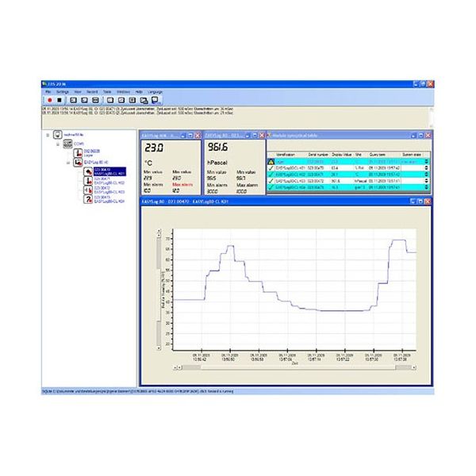This screenshot has height=476, width=476.
Task: Sort table by the Serial number column header
Action: 318,155
